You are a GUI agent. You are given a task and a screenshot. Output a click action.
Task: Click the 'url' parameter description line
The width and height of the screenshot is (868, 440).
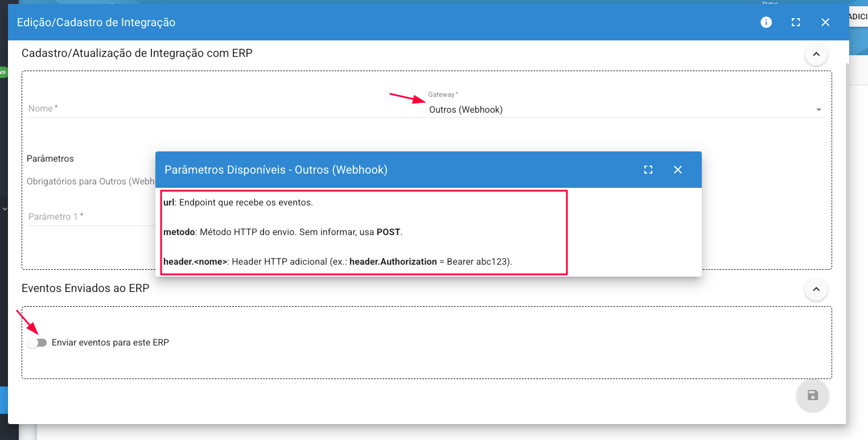238,202
